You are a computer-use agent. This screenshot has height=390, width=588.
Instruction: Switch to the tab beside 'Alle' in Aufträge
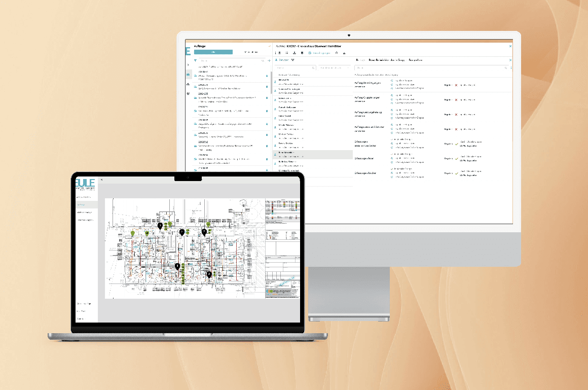[x=251, y=52]
